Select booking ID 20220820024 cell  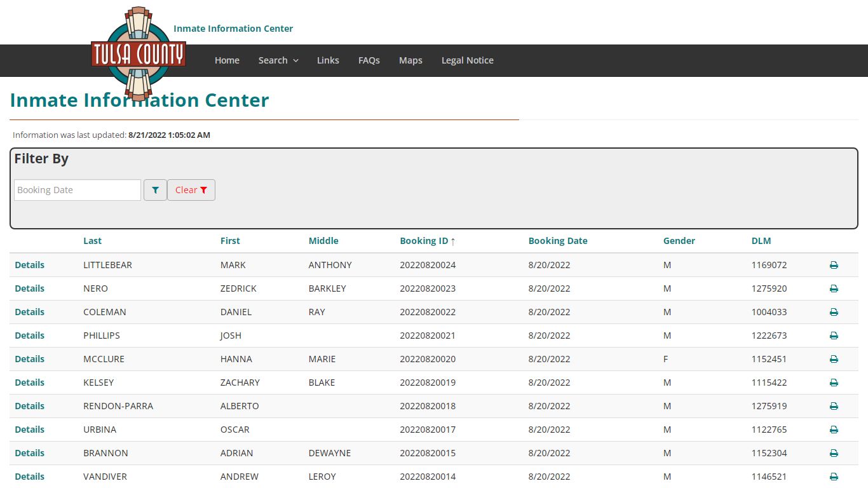(428, 265)
